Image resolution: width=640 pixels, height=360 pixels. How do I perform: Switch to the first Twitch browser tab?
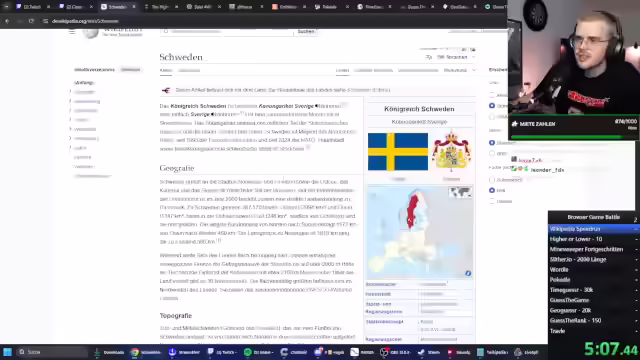(x=33, y=7)
